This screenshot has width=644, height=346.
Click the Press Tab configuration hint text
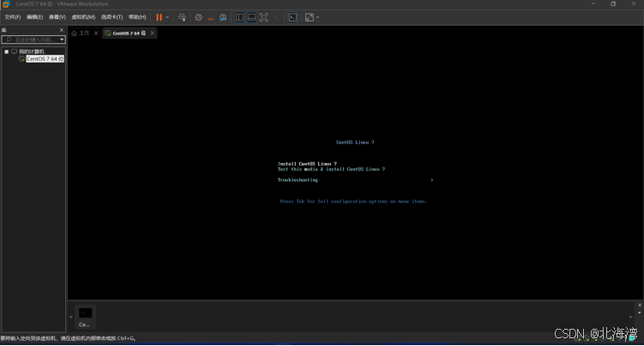tap(353, 202)
